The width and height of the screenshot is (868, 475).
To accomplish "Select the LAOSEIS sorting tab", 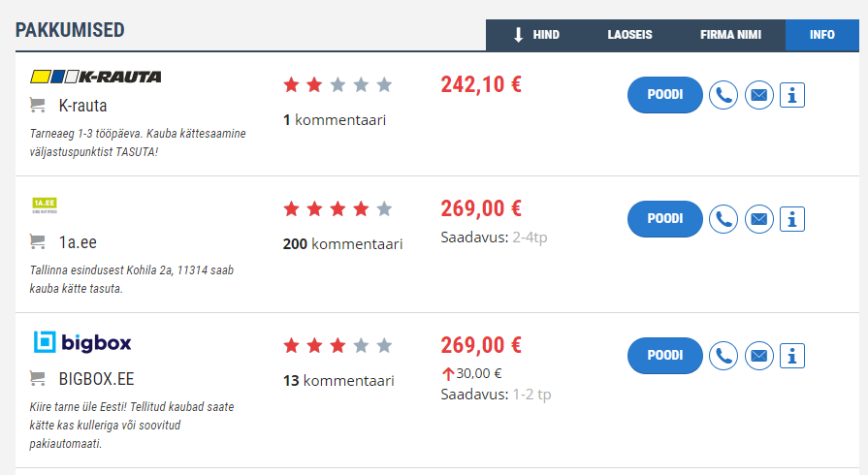I will pos(629,35).
